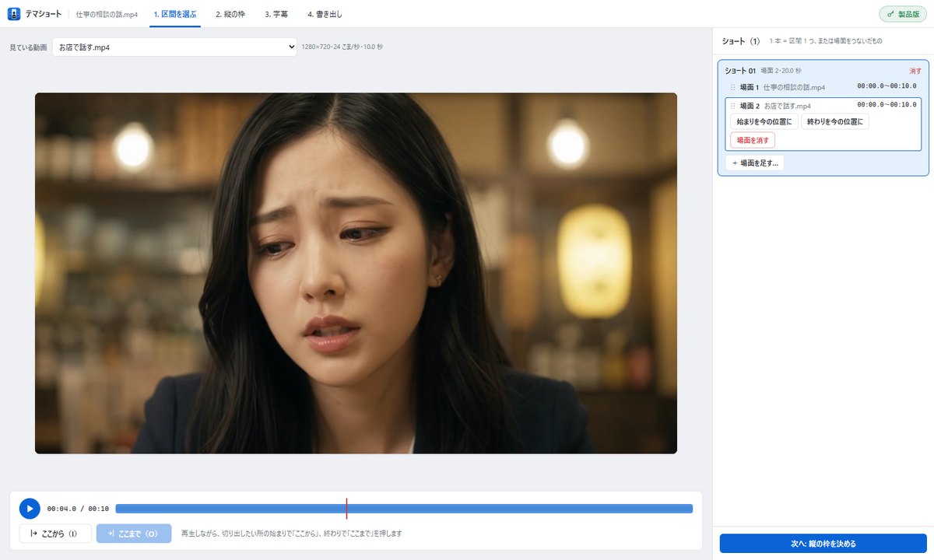
Task: Switch to the 2. 縦の枠 tab
Action: [230, 14]
